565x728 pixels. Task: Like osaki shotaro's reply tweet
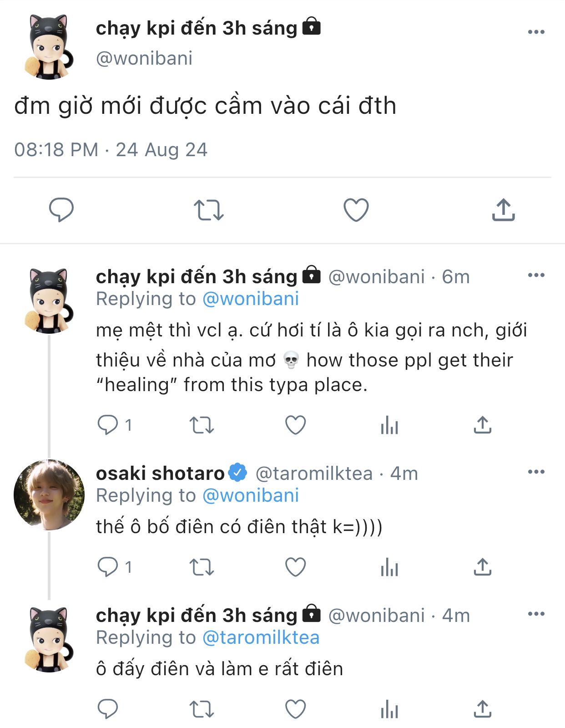[x=295, y=567]
